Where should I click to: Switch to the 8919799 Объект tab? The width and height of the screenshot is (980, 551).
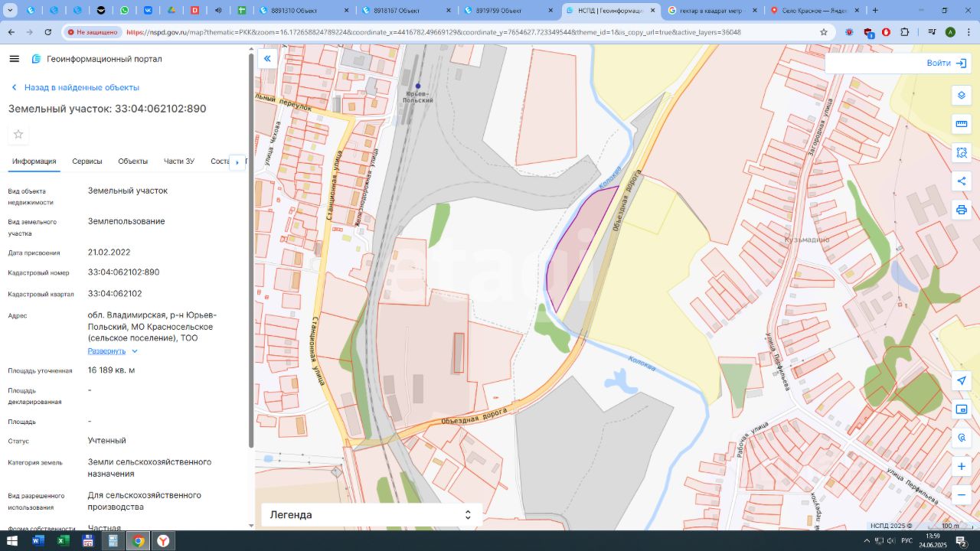click(508, 11)
